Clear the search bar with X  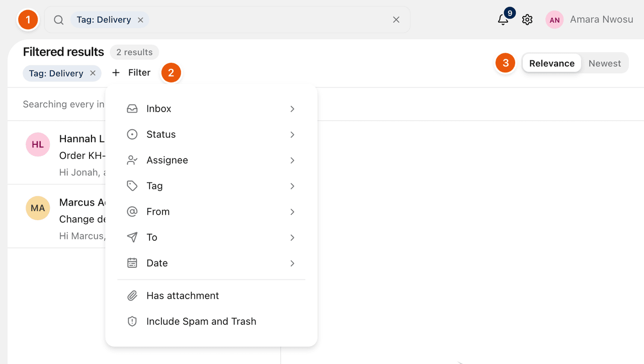(396, 20)
